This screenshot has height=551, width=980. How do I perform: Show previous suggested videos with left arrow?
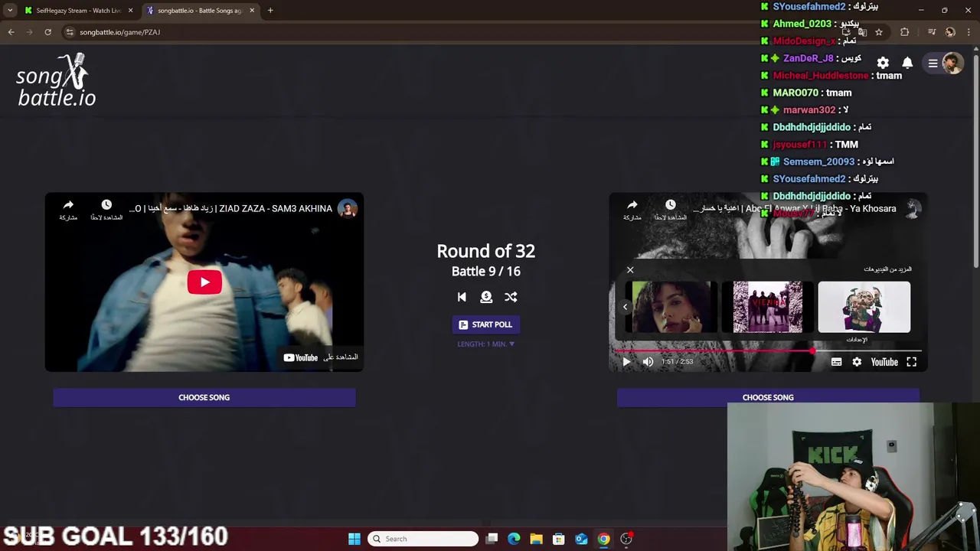[625, 307]
